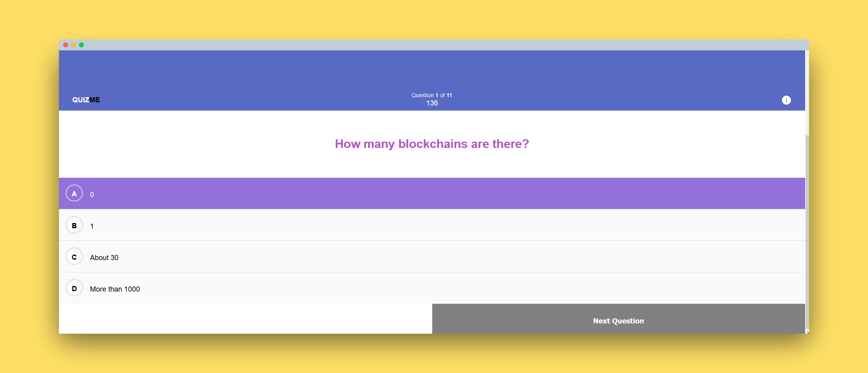Click the score counter showing 136
The height and width of the screenshot is (373, 868).
coord(432,103)
